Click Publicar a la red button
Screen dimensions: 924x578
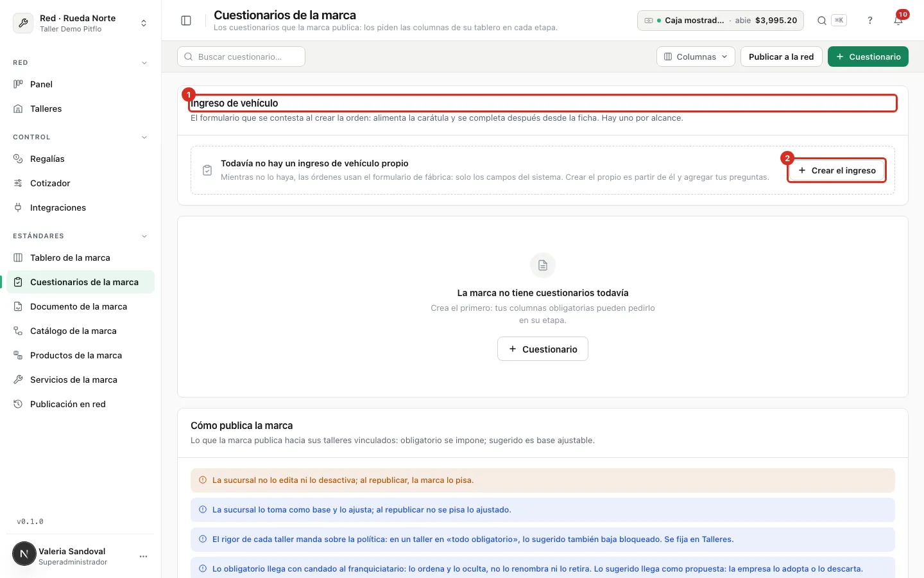point(782,57)
